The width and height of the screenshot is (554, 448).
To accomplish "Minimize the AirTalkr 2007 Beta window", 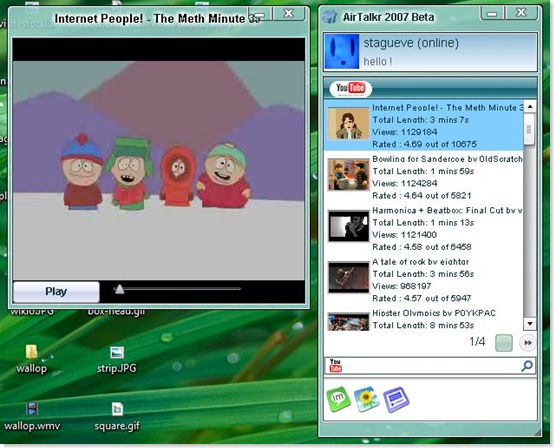I will (492, 13).
